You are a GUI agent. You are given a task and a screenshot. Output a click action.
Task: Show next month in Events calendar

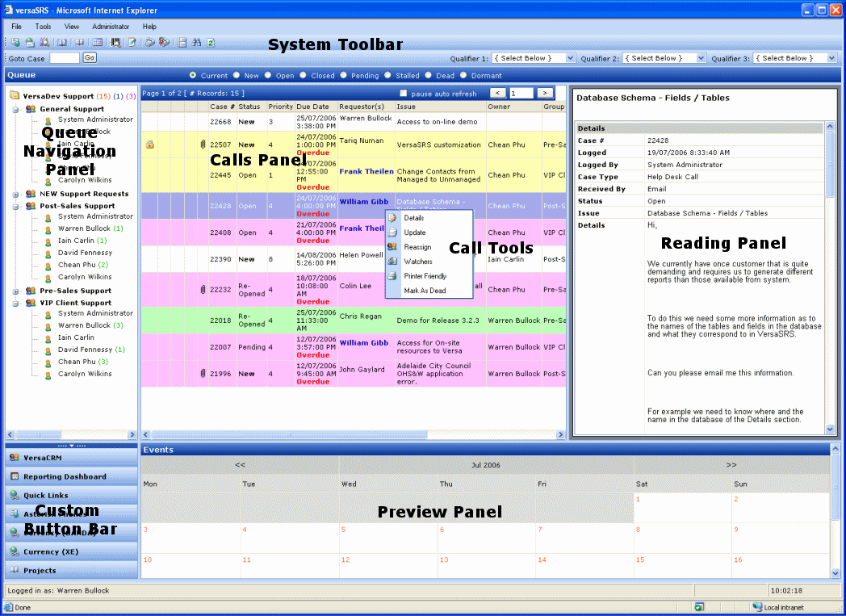(731, 464)
